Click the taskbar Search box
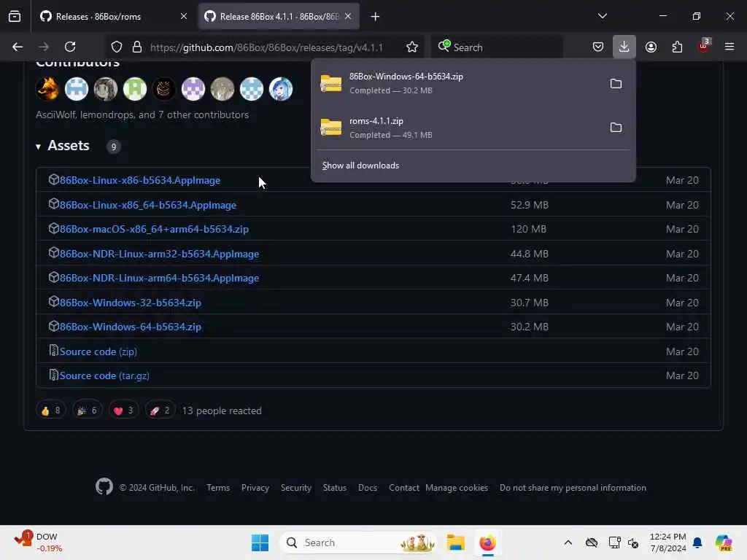The image size is (747, 560). click(x=358, y=542)
